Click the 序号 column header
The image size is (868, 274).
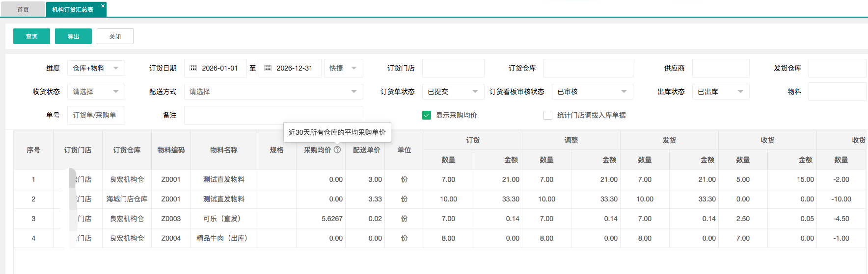tap(33, 150)
